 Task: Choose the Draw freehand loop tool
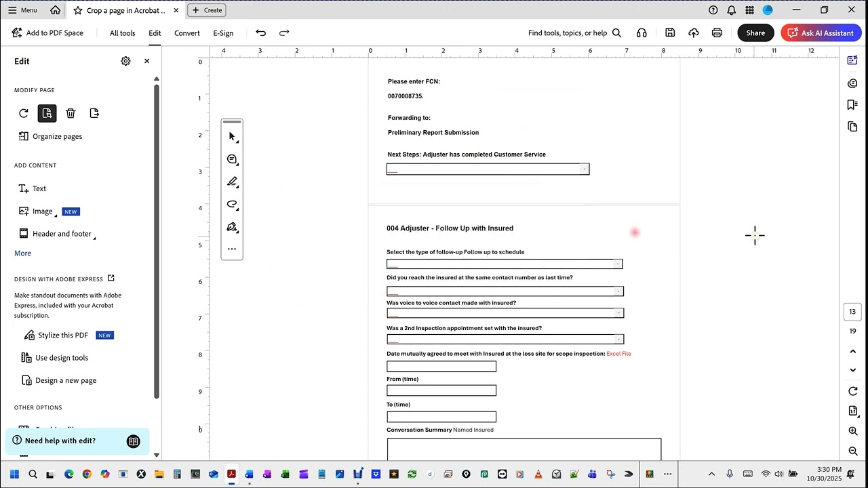(232, 204)
